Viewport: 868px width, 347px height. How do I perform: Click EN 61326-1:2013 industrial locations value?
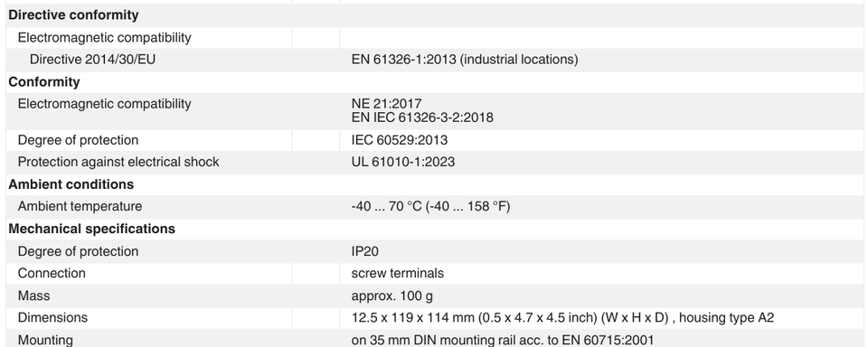click(465, 60)
